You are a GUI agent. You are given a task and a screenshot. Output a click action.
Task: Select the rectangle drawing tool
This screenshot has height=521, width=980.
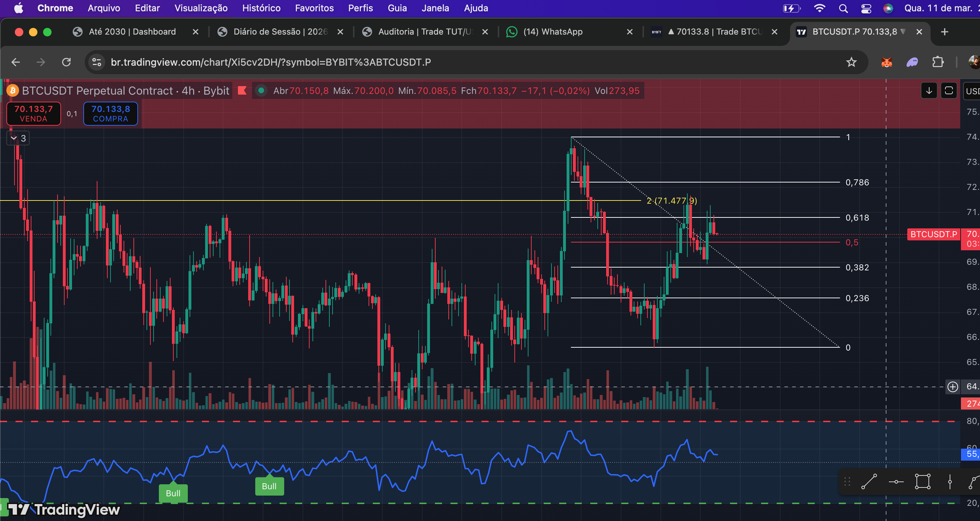[x=922, y=481]
